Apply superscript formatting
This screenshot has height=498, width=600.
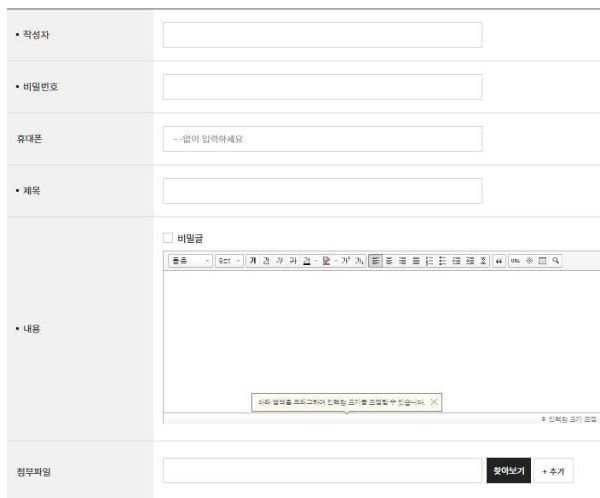click(346, 261)
